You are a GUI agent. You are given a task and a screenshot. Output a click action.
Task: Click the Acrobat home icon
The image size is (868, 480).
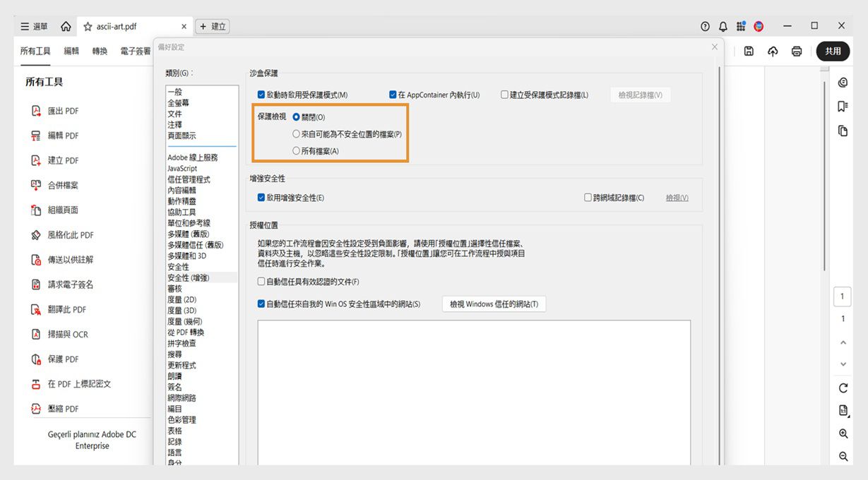[66, 26]
